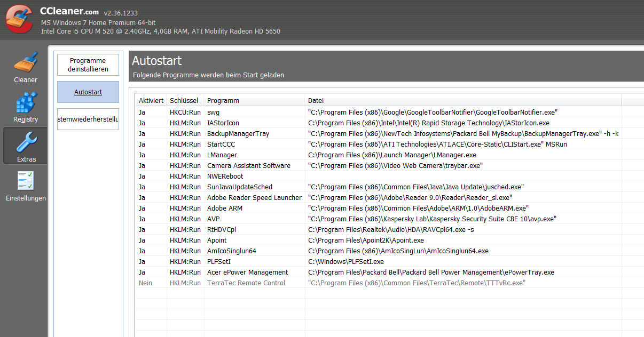
Task: Click the AmIcoSinglun64.exe file path
Action: tap(398, 251)
